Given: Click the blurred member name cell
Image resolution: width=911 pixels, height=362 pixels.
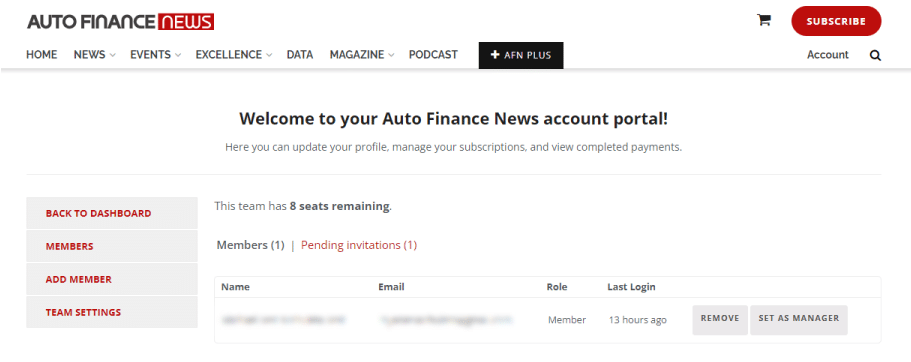Looking at the screenshot, I should pos(284,320).
